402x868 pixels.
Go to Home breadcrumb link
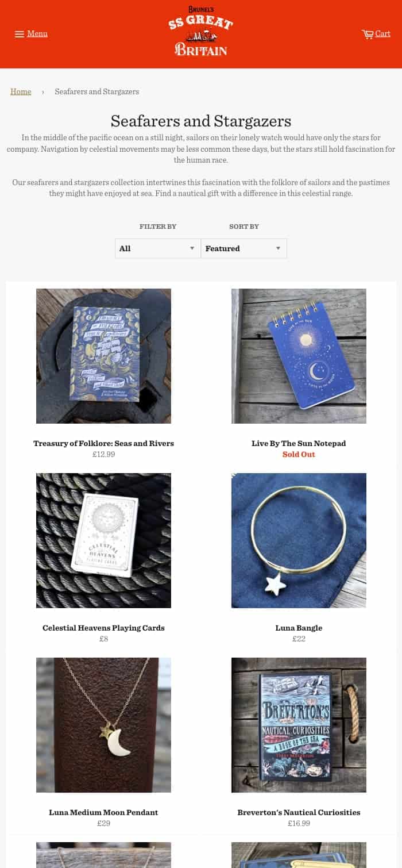tap(21, 91)
